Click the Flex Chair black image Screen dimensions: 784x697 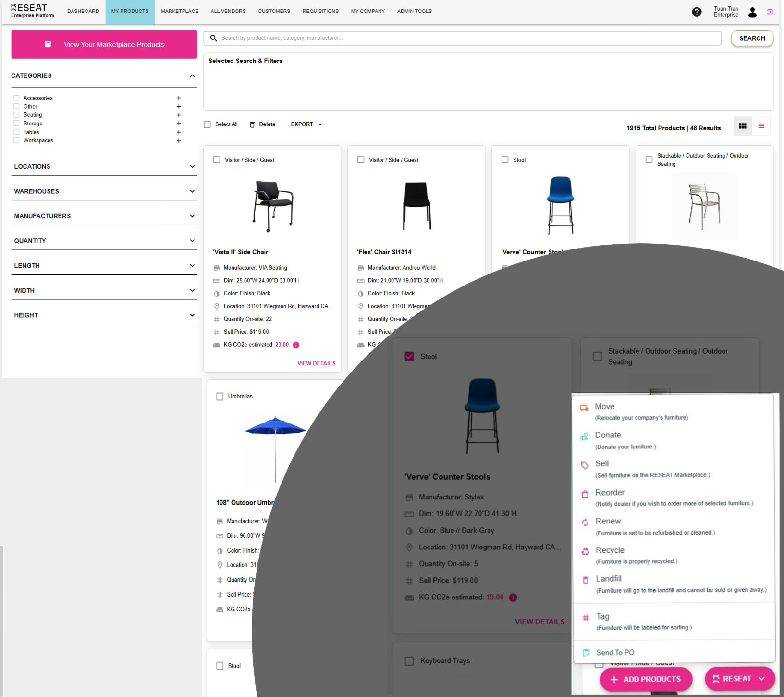(416, 206)
